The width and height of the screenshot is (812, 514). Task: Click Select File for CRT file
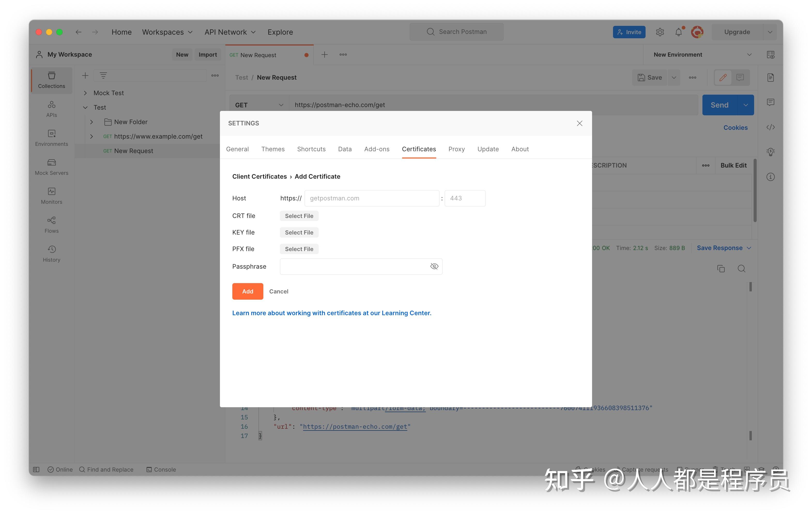[299, 216]
